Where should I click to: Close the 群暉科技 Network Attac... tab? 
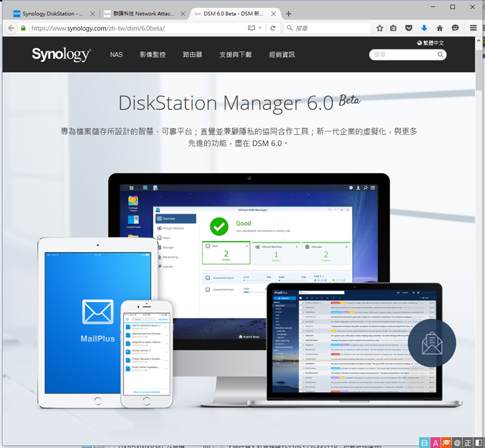point(183,13)
